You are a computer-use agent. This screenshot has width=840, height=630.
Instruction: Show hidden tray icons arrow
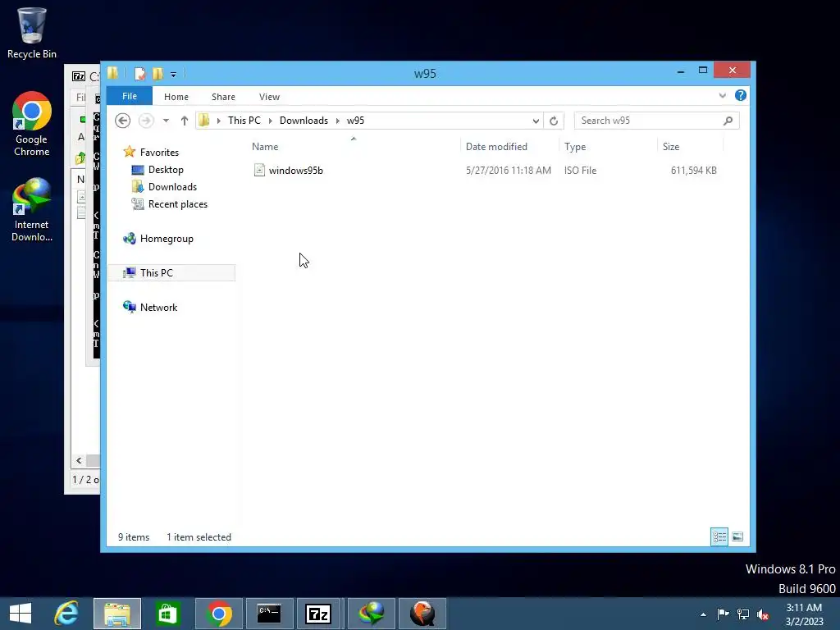coord(703,614)
